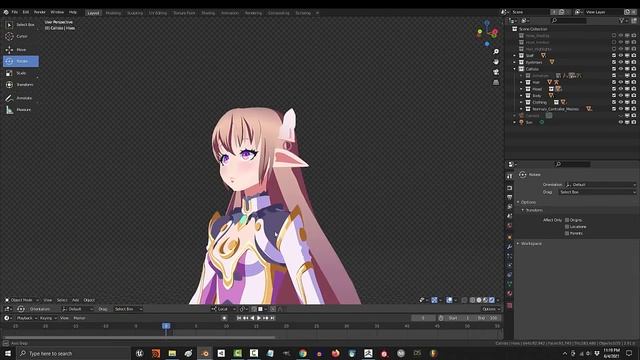Open the View Layer properties tab icon
The width and height of the screenshot is (640, 360).
click(509, 207)
